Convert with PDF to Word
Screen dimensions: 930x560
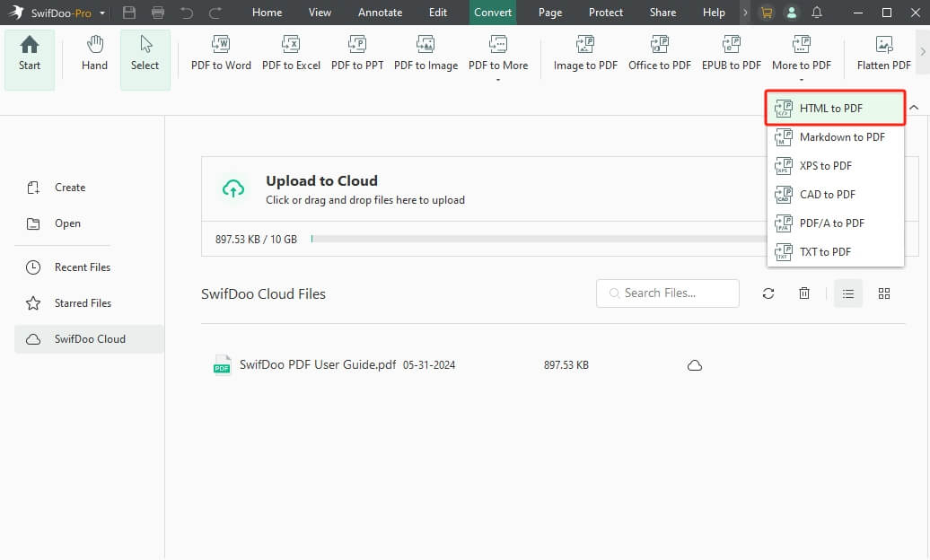coord(221,54)
